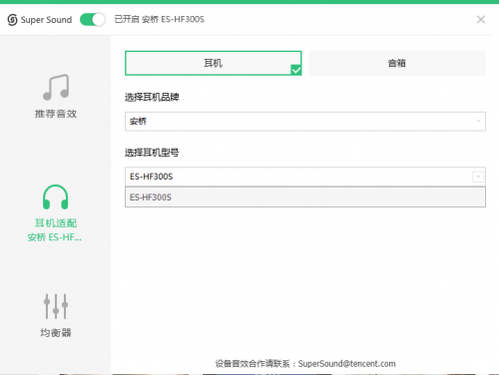Click the SuperSound@tencent.com contact email
This screenshot has width=499, height=375.
pyautogui.click(x=347, y=363)
